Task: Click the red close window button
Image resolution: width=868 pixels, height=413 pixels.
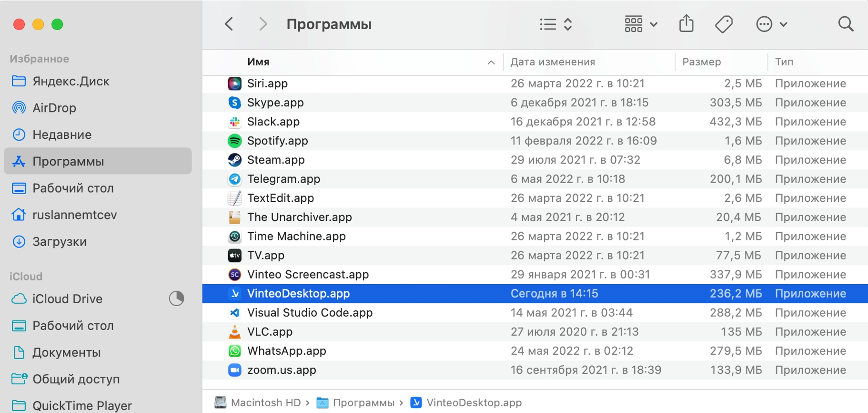Action: [19, 24]
